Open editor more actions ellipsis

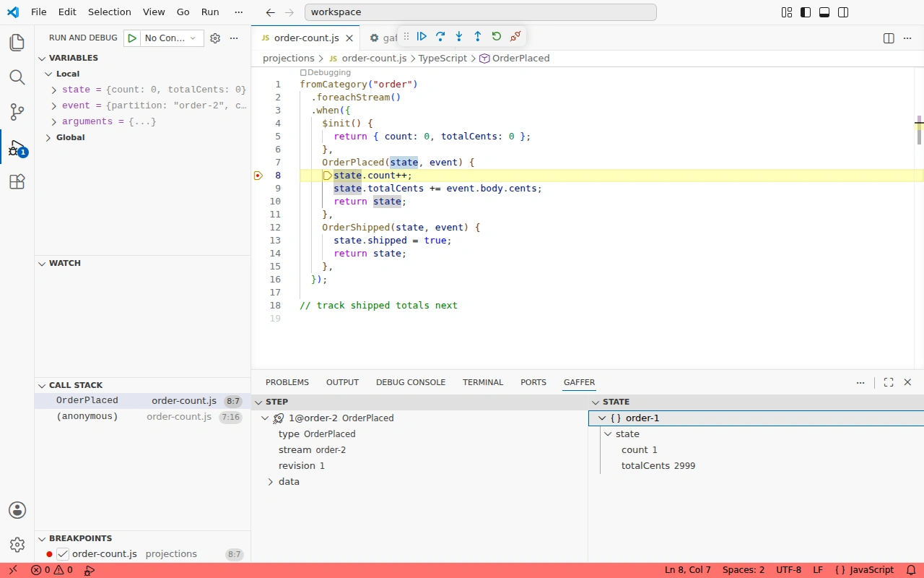coord(908,38)
